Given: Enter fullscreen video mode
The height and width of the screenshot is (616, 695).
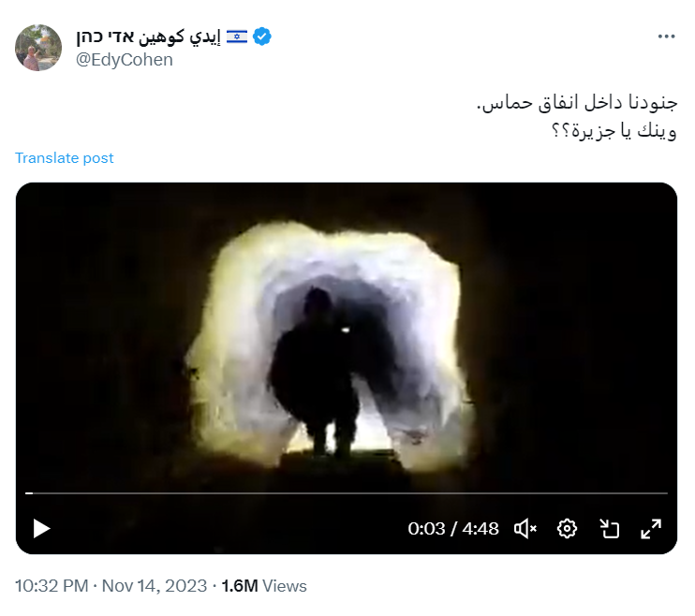Looking at the screenshot, I should point(651,529).
